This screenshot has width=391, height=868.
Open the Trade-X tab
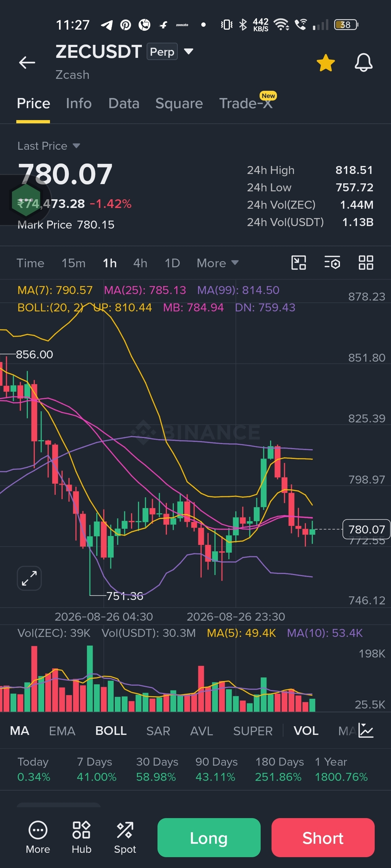(x=246, y=103)
